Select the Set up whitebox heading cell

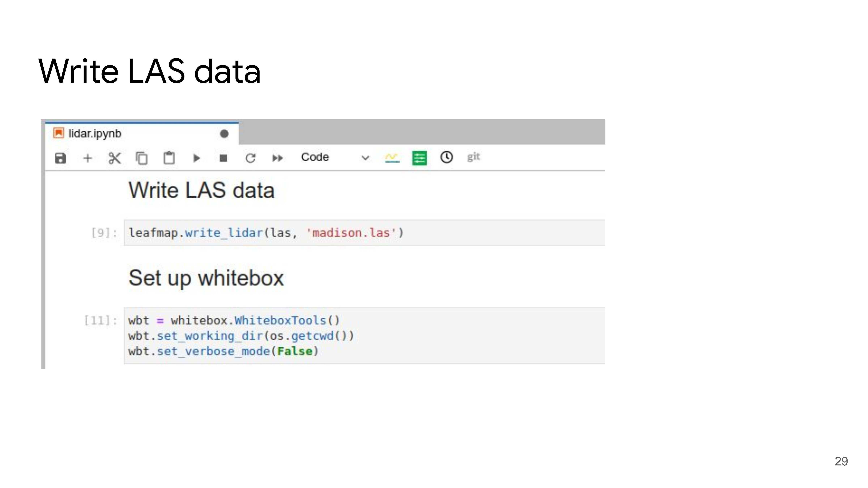point(206,278)
